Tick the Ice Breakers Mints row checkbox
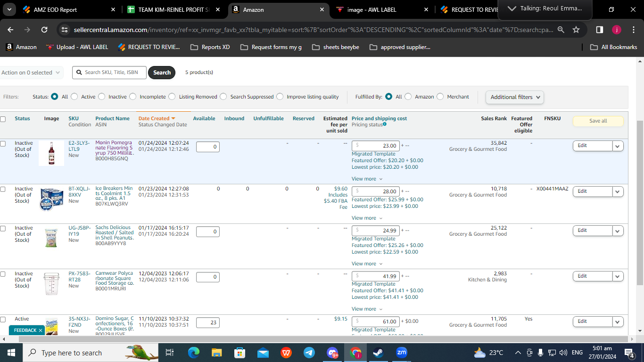Screen dimensions: 644x362 tap(3, 189)
